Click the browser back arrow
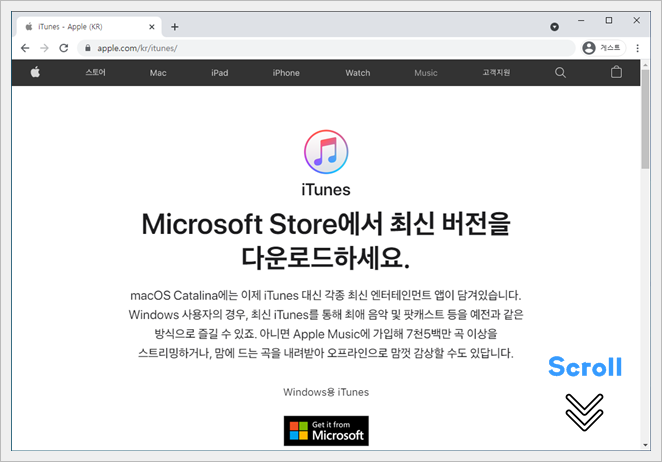 (25, 48)
